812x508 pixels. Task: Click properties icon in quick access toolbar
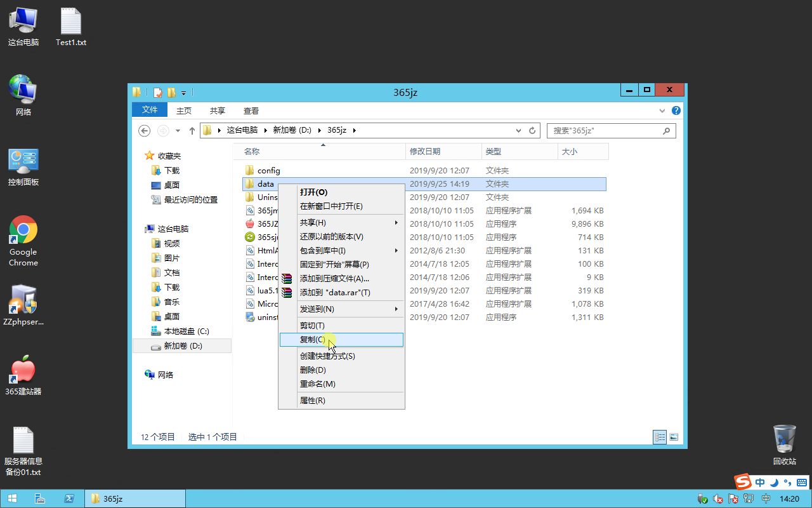click(x=158, y=93)
